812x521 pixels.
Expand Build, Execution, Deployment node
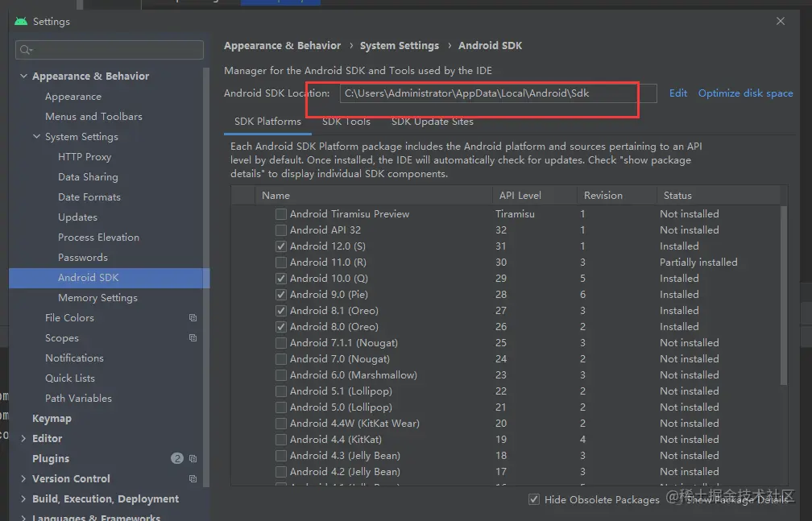pyautogui.click(x=23, y=498)
